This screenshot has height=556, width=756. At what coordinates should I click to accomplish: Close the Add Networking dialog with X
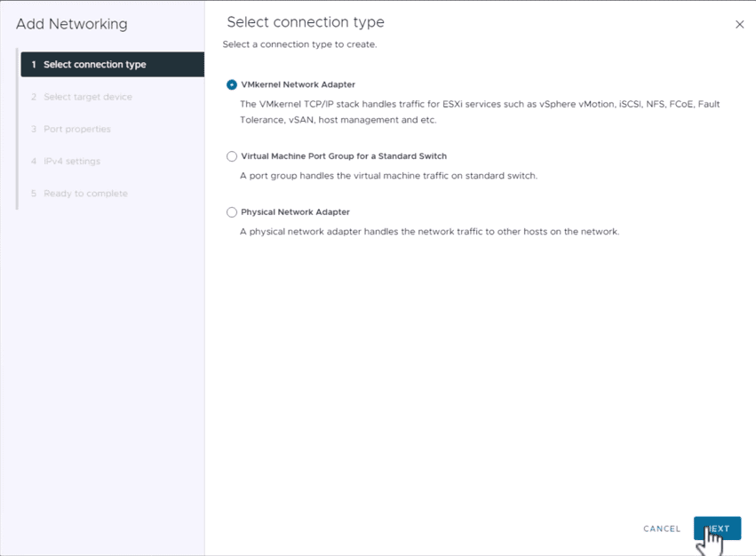tap(739, 24)
